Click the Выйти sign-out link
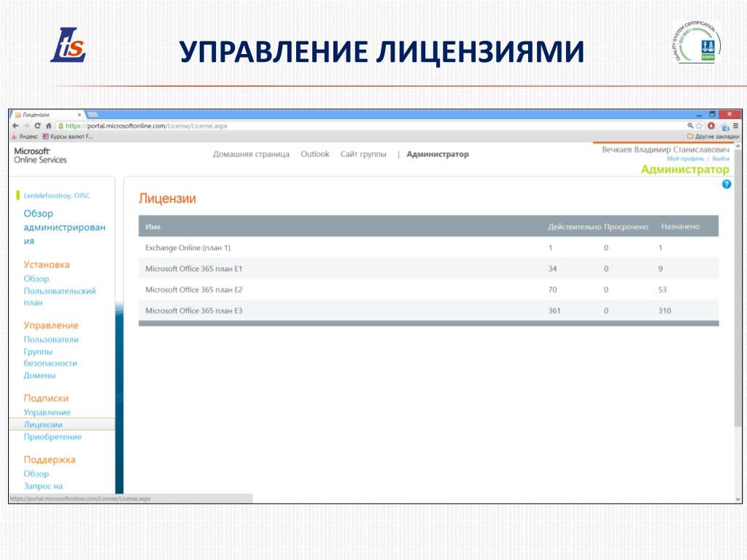The height and width of the screenshot is (560, 747). 721,158
